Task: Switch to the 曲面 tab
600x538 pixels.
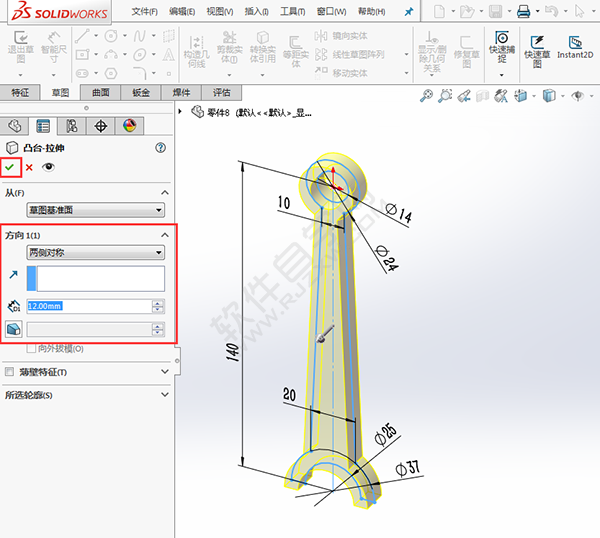Action: tap(101, 92)
